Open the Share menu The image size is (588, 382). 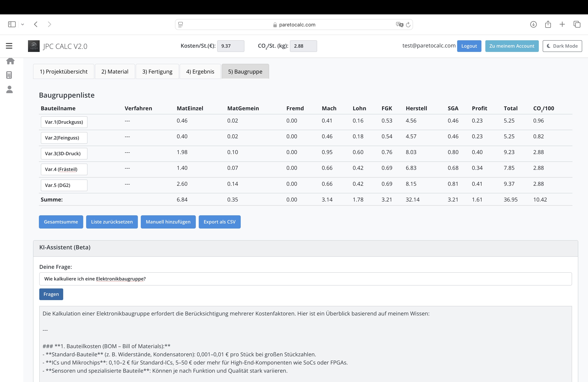(x=548, y=24)
